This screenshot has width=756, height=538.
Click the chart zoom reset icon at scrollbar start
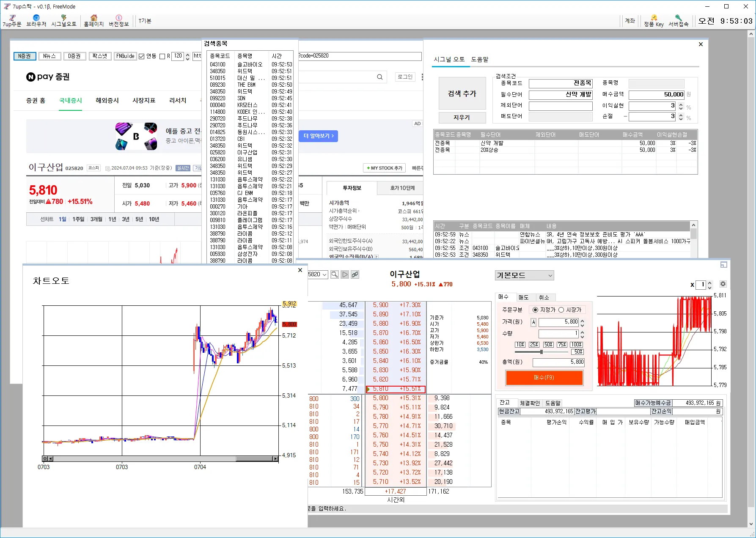pyautogui.click(x=45, y=458)
